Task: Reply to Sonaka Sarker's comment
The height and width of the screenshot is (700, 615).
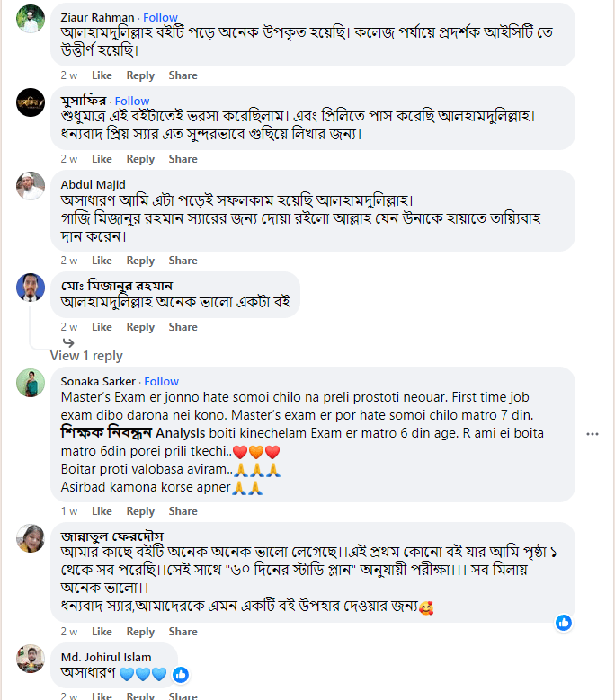Action: tap(140, 511)
